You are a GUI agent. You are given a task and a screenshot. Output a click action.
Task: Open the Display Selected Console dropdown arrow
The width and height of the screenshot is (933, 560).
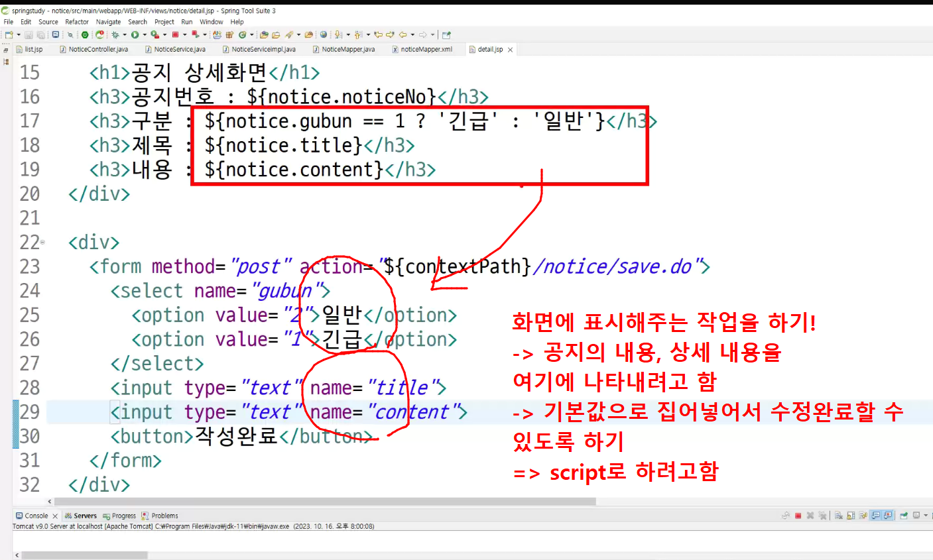pos(926,516)
